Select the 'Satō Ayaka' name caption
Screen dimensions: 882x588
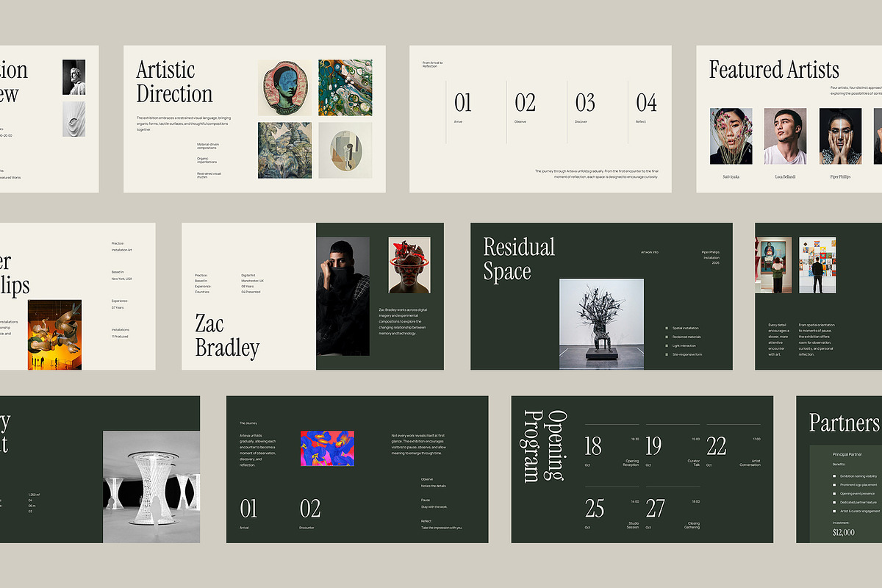[731, 177]
